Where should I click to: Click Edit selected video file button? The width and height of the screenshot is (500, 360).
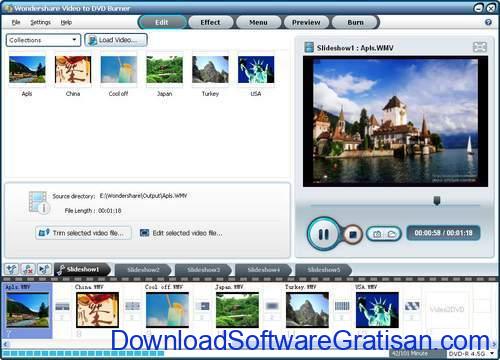coord(181,233)
